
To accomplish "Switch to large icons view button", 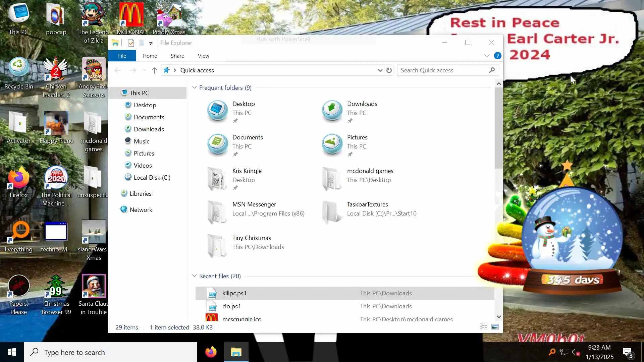I will pos(495,327).
